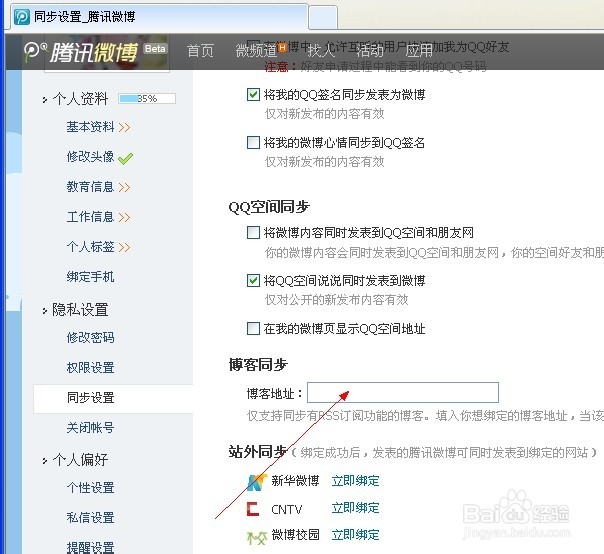Open 工作信息 in the sidebar

coord(91,217)
